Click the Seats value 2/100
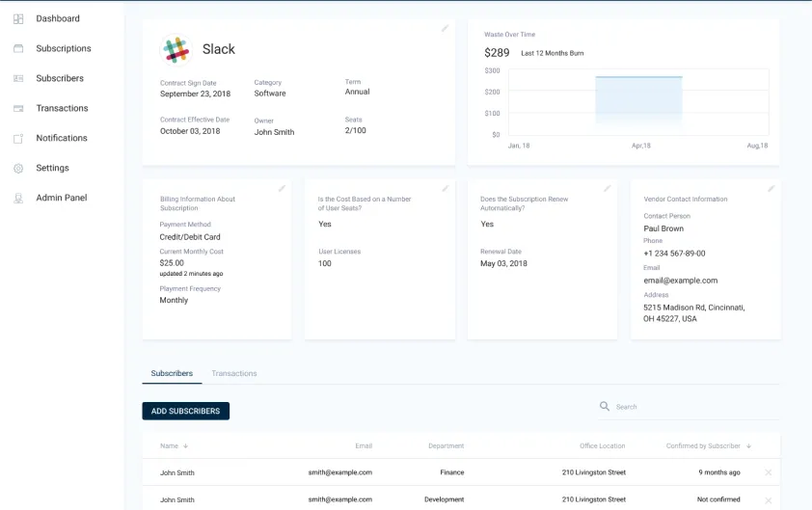Image resolution: width=812 pixels, height=510 pixels. pyautogui.click(x=355, y=130)
